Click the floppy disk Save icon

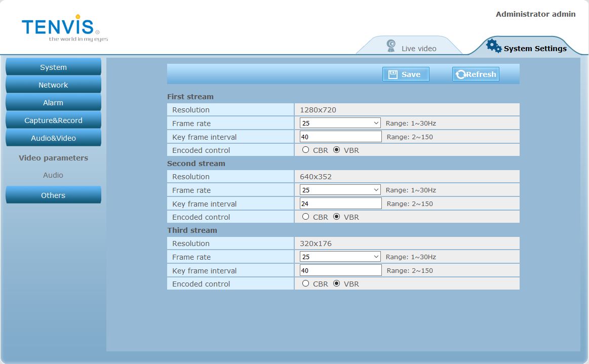coord(392,74)
